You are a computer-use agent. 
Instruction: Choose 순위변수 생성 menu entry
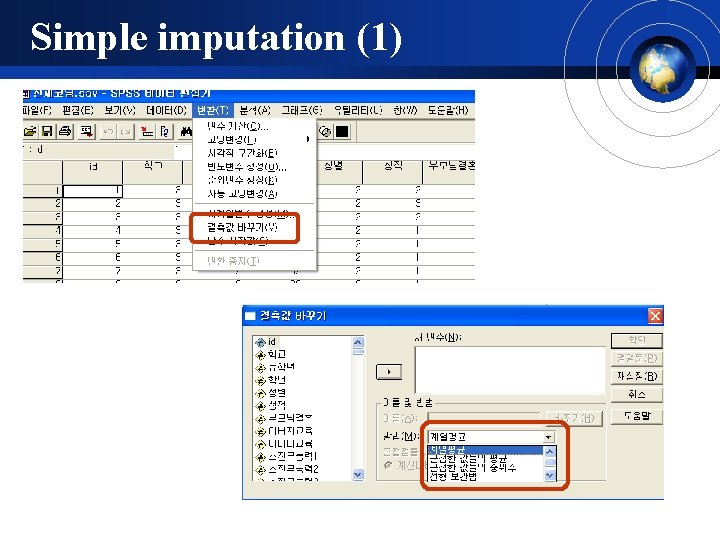(x=254, y=180)
